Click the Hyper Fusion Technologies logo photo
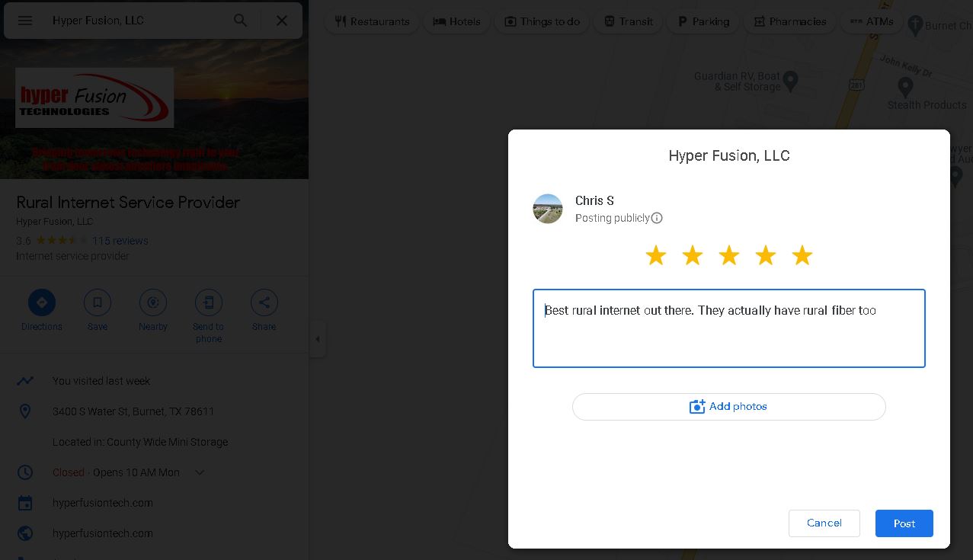Viewport: 973px width, 560px height. pos(94,98)
